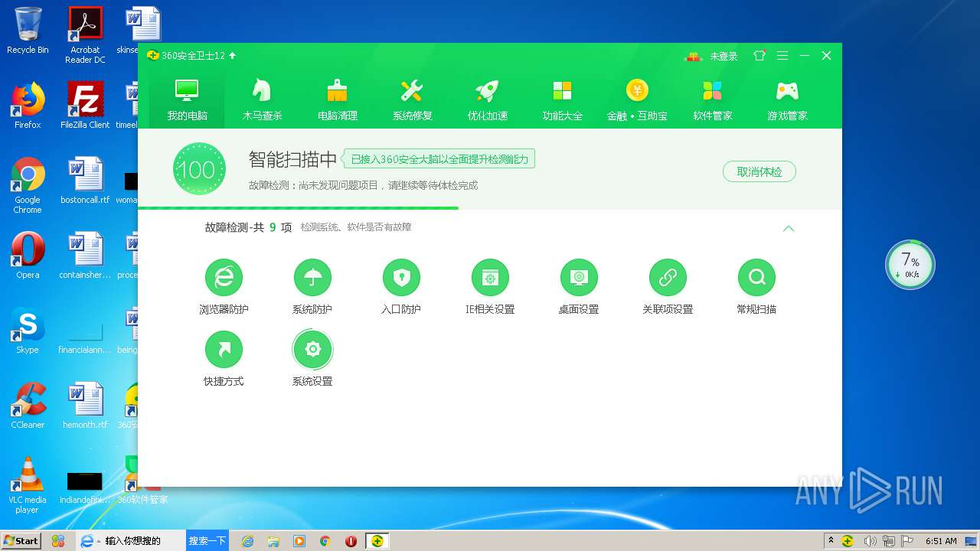Open Windows Explorer folder on taskbar
Screen dimensions: 980x551
pyautogui.click(x=273, y=541)
